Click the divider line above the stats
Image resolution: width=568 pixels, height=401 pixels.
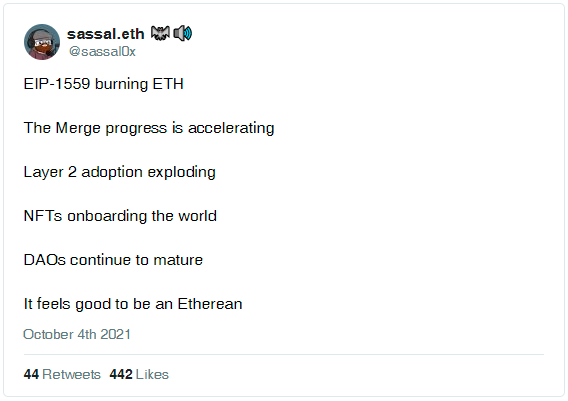[x=284, y=355]
